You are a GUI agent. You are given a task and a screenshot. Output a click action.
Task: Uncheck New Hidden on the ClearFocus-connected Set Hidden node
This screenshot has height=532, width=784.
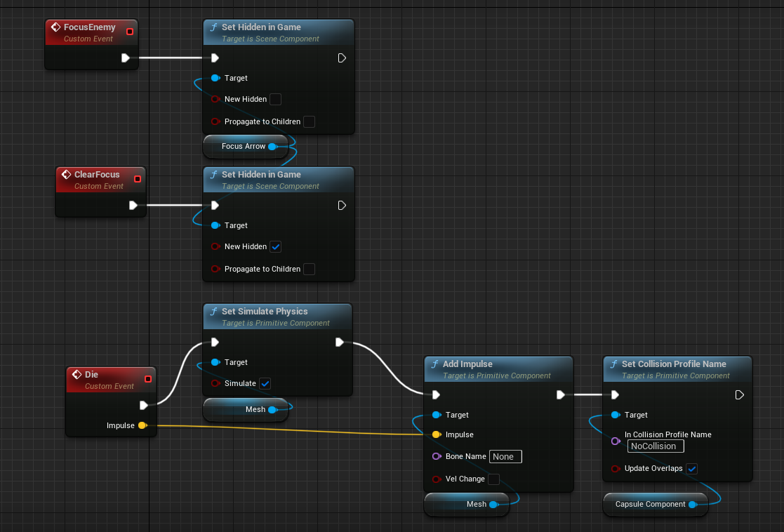coord(276,246)
